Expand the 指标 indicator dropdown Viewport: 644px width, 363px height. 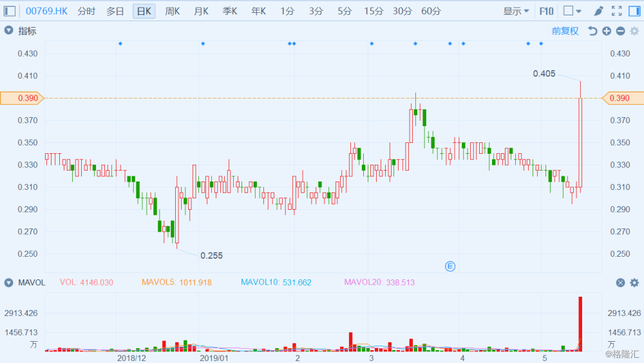8,31
